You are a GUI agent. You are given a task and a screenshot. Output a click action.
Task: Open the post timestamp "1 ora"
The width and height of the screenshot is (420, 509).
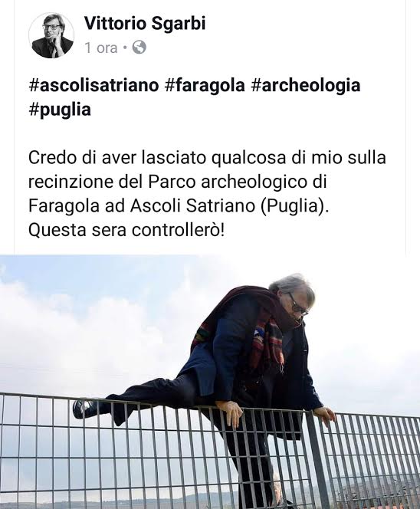pyautogui.click(x=101, y=48)
